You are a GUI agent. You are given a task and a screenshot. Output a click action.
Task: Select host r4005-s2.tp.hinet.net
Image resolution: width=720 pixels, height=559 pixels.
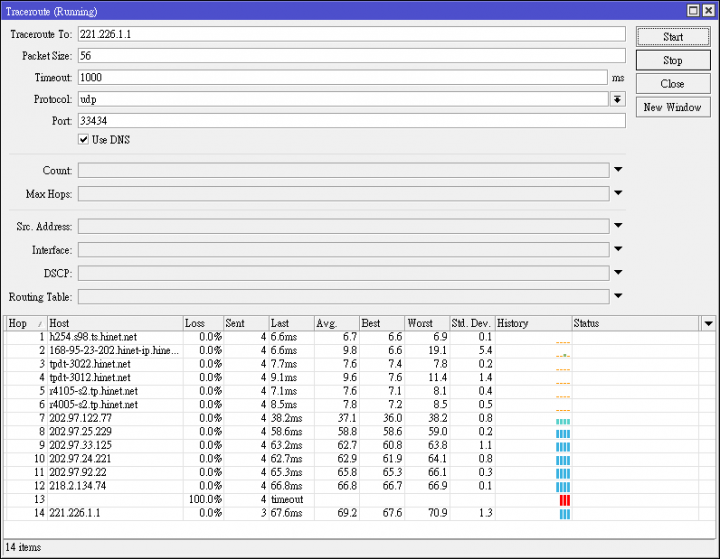(94, 405)
